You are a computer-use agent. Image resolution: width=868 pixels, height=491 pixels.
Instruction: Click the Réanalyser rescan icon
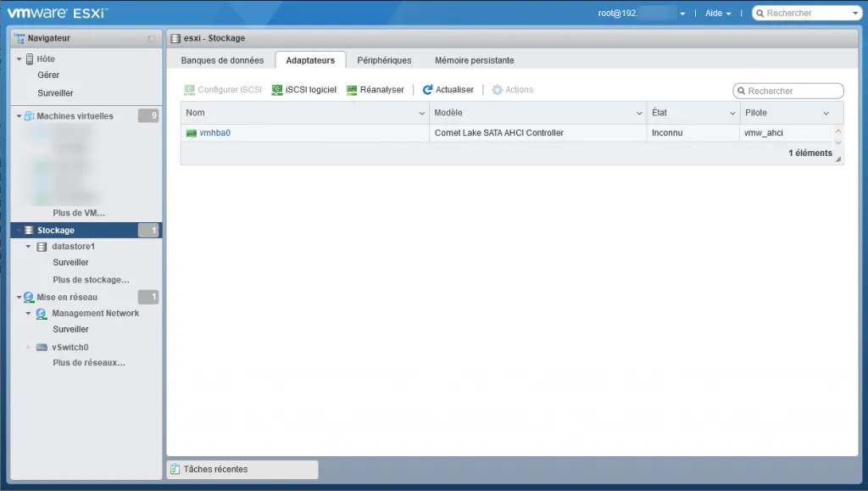click(353, 90)
